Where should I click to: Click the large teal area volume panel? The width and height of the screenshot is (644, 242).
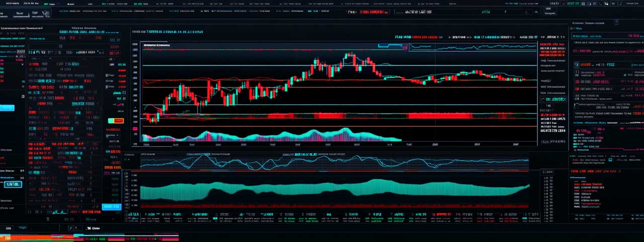click(334, 191)
